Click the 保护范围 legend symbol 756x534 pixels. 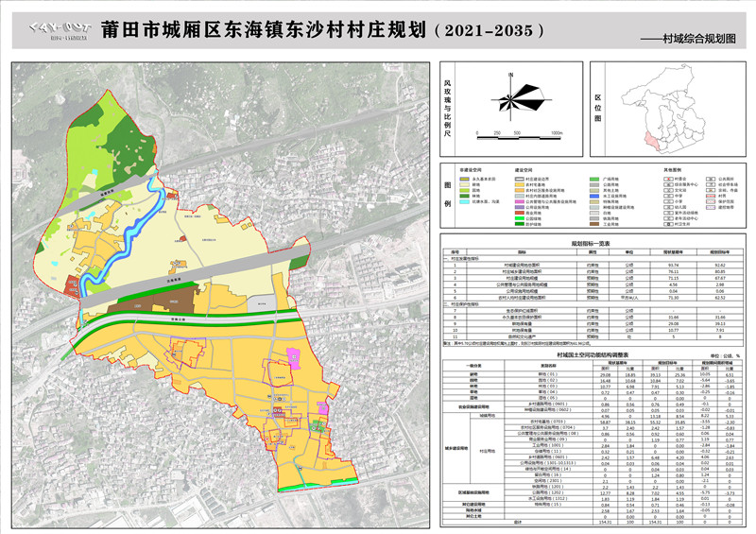[712, 201]
